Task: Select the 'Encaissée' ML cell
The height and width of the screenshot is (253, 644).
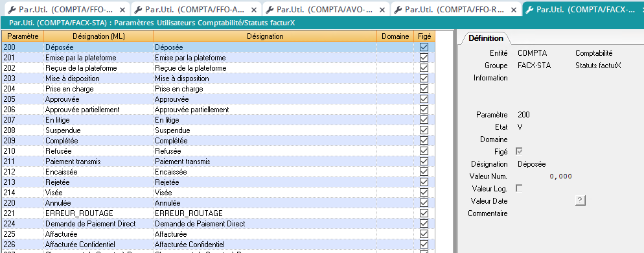Action: click(98, 171)
